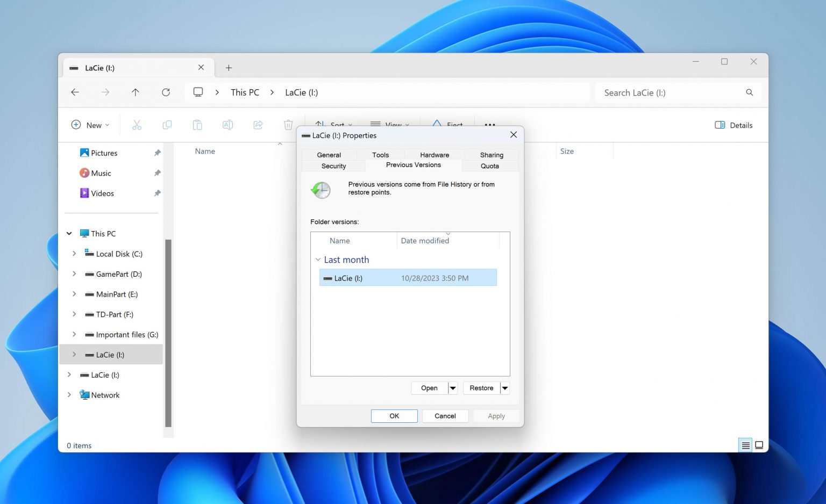Click the Share icon
This screenshot has height=504, width=826.
point(258,125)
